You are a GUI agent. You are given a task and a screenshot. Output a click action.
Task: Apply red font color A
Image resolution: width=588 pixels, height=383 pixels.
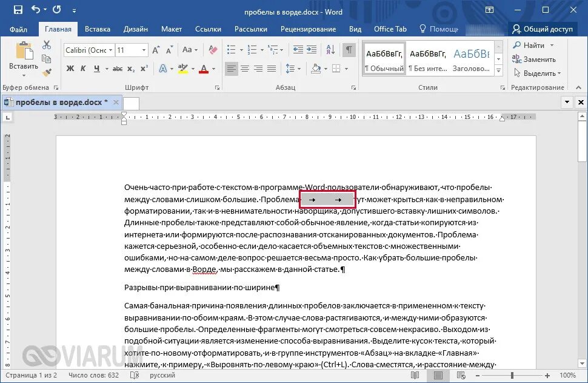point(204,69)
